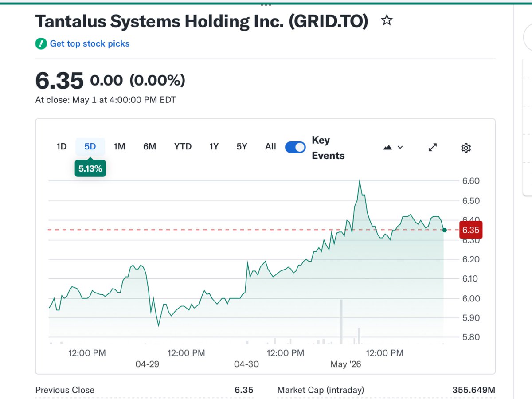Switch chart to 1M range

[x=119, y=146]
